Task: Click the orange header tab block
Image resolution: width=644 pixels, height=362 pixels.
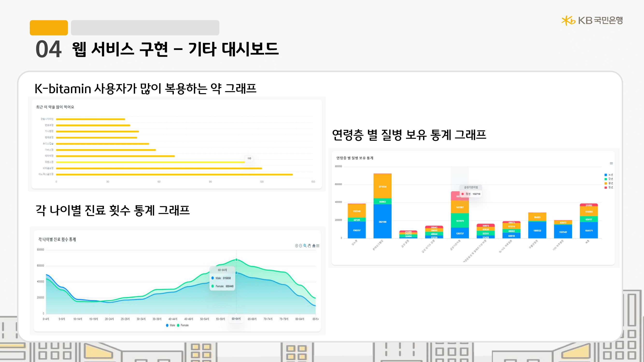Action: coord(49,28)
